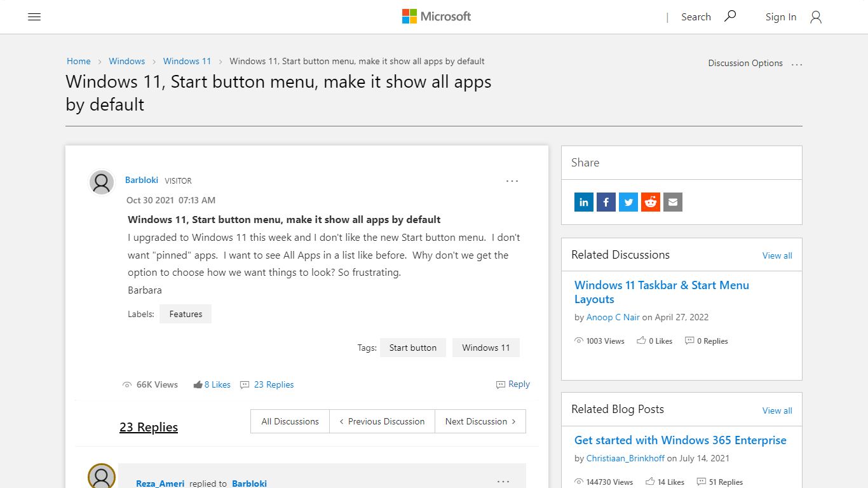Click Barbloki link in Reza_Ameri's reply header
The image size is (868, 488).
point(249,484)
